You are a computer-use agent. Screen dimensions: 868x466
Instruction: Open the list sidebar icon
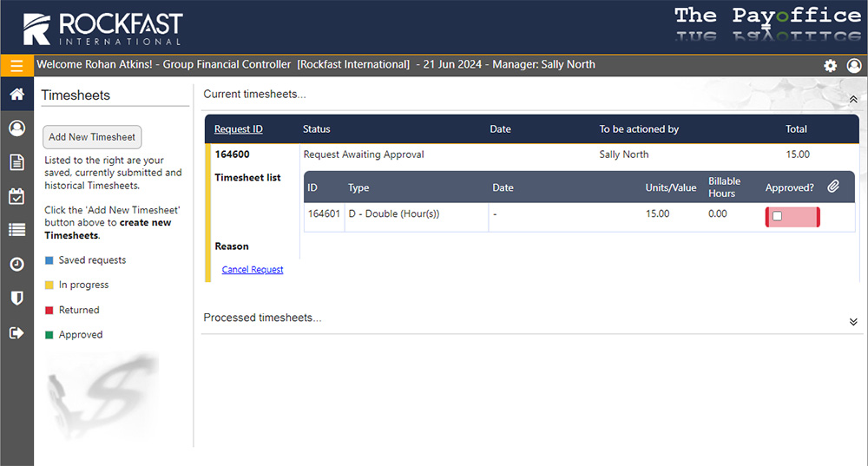[16, 230]
